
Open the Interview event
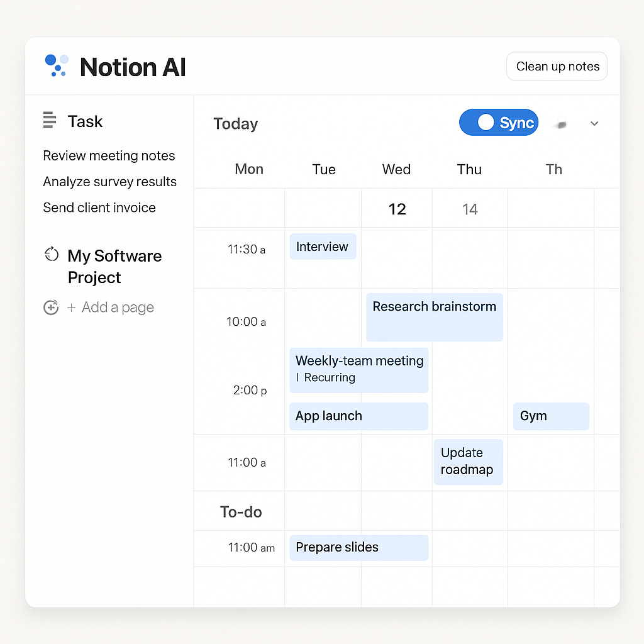tap(323, 247)
